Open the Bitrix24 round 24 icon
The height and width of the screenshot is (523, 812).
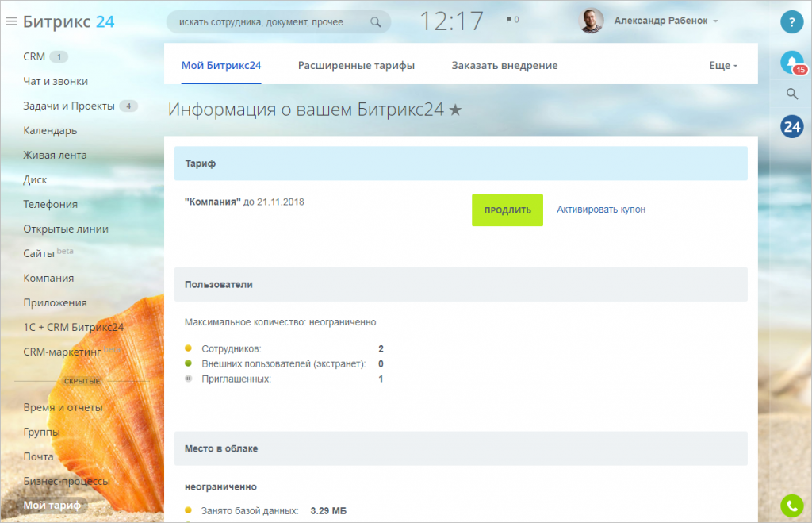click(792, 126)
